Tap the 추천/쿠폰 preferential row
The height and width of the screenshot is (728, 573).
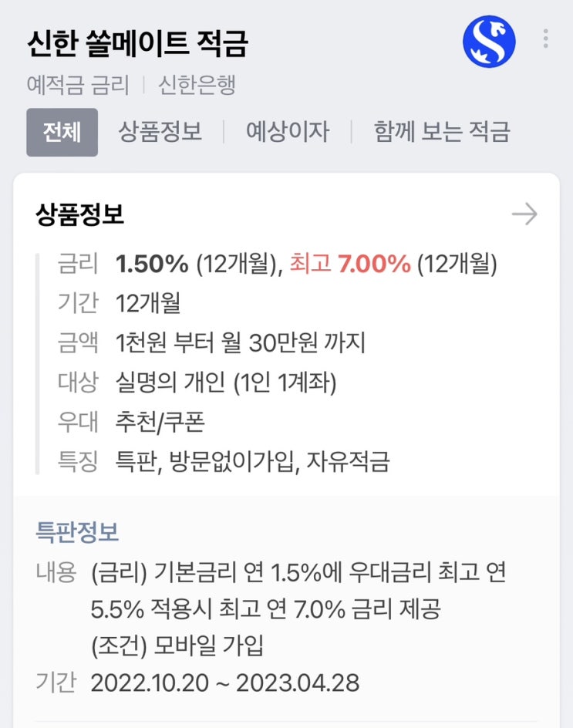coord(160,422)
